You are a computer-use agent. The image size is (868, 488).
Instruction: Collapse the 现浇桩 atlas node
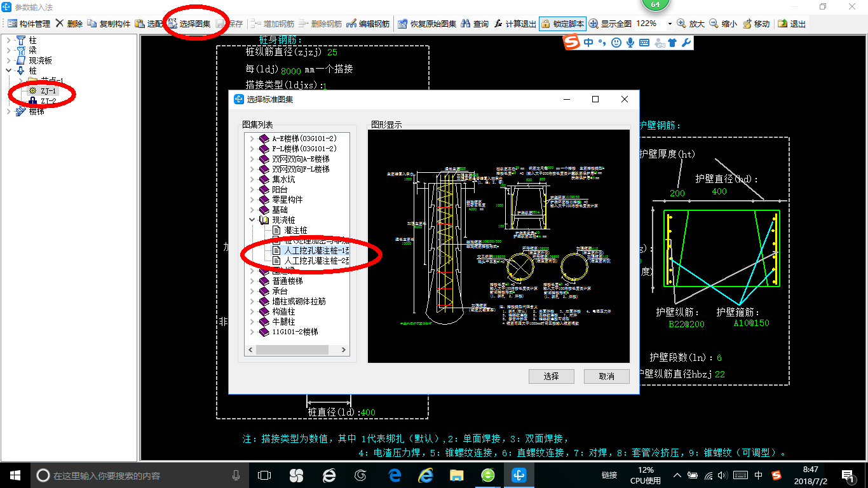coord(252,220)
